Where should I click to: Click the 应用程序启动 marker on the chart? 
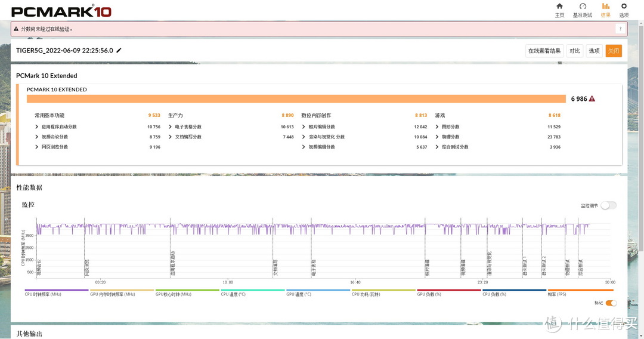click(x=172, y=263)
